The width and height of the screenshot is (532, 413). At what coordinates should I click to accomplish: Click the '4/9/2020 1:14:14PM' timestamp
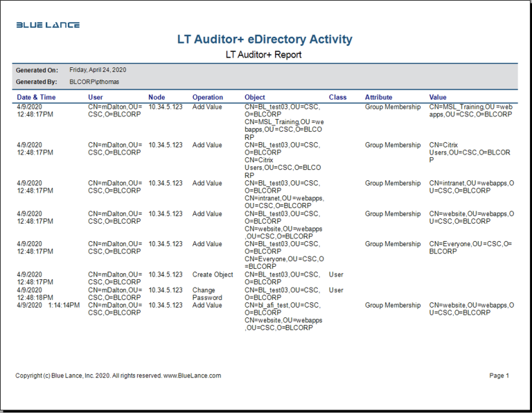pyautogui.click(x=48, y=306)
